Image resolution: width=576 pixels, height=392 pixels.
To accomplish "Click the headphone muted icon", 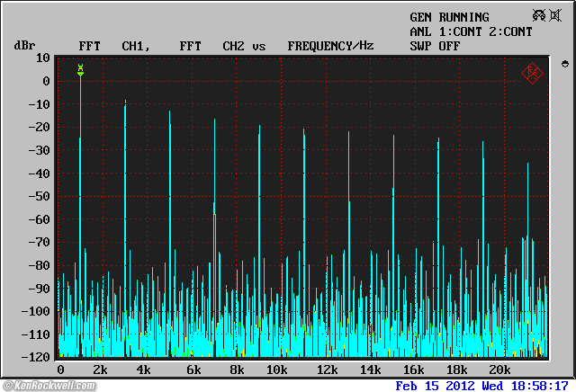I will [x=539, y=15].
